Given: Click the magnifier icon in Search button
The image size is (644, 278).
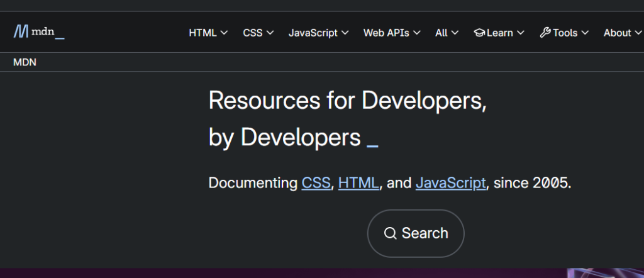Looking at the screenshot, I should tap(390, 233).
